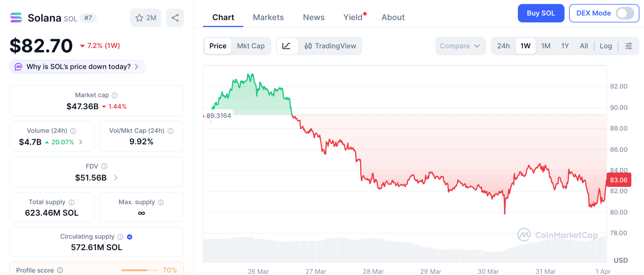The image size is (644, 275).
Task: Click Circulating supply verified badge
Action: click(x=130, y=237)
